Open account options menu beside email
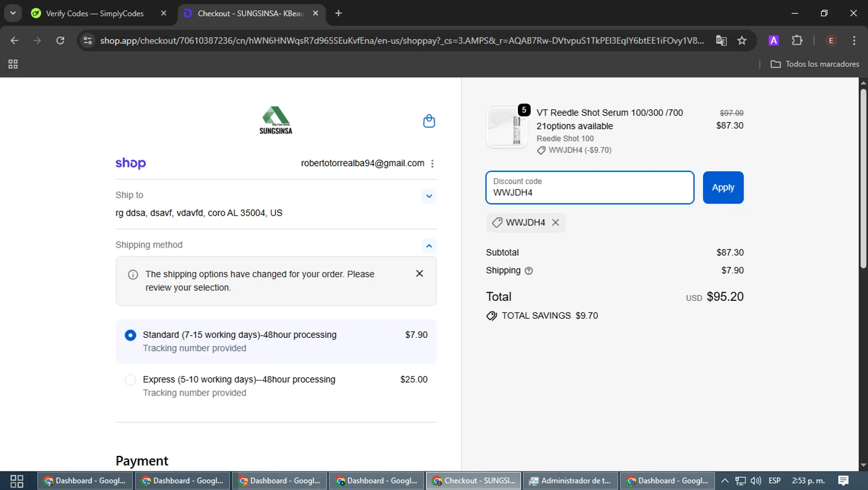The height and width of the screenshot is (490, 868). [x=432, y=164]
